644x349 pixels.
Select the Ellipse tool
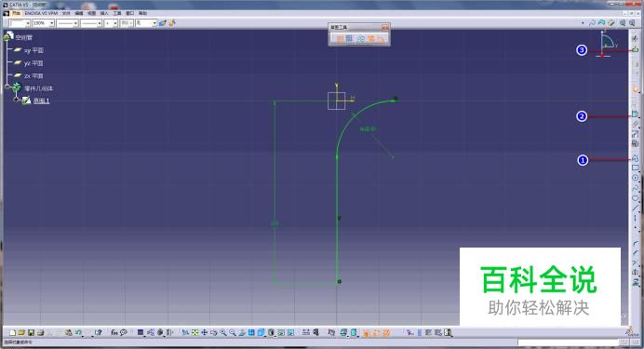pos(635,198)
